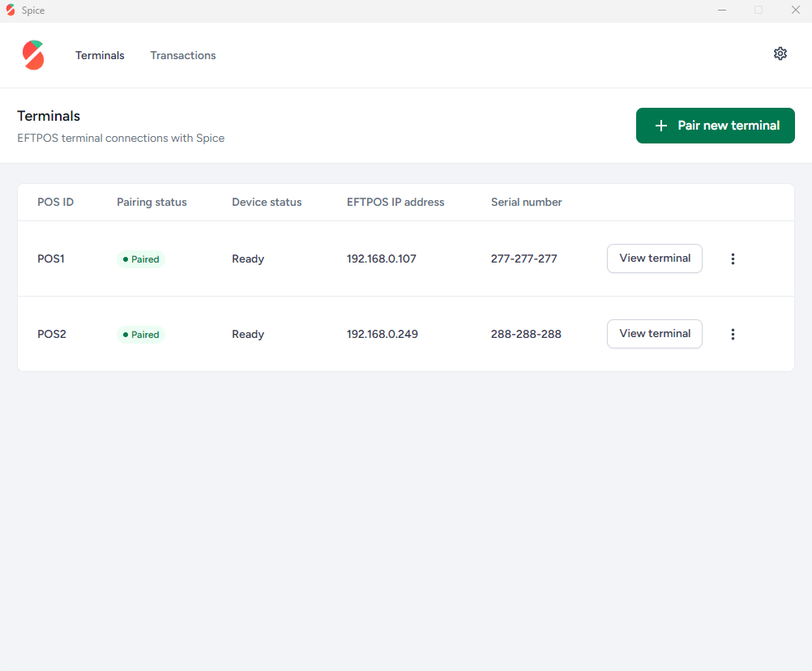Switch to the Transactions tab

click(183, 55)
